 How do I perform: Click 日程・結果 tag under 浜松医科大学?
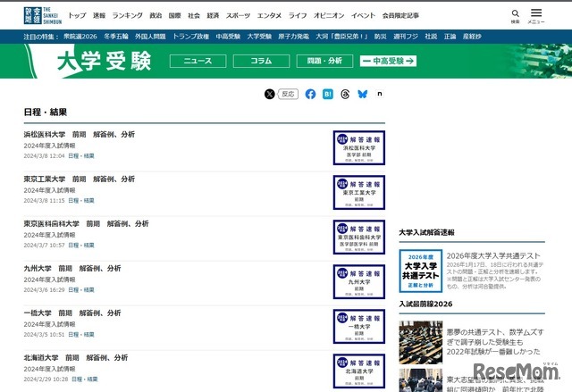tap(81, 156)
